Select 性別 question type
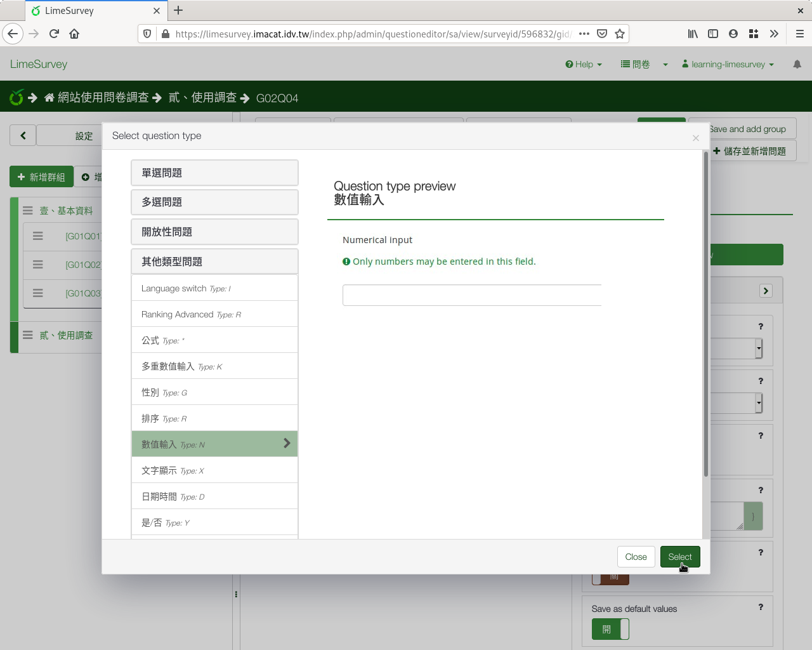This screenshot has width=812, height=650. 214,392
